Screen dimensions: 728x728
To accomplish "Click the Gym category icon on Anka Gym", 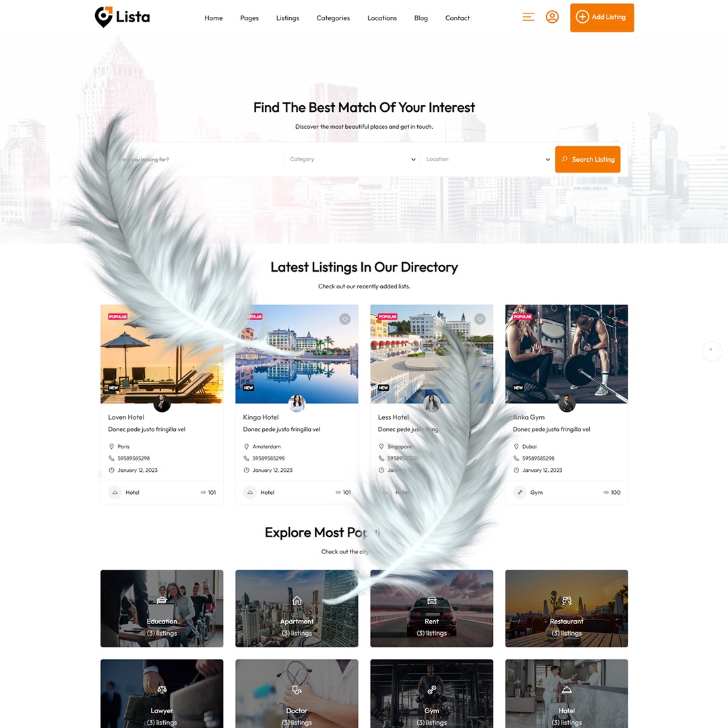I will coord(520,492).
